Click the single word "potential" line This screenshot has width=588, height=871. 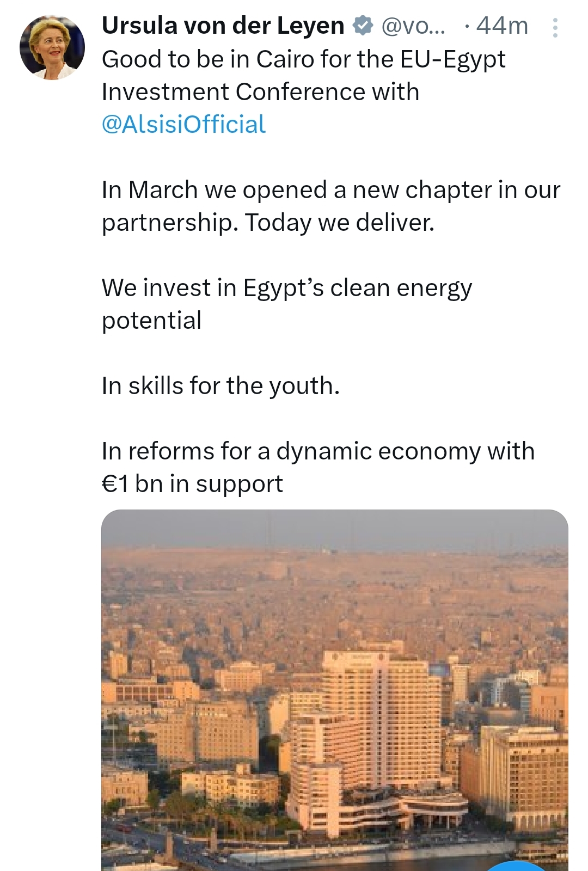coord(151,320)
